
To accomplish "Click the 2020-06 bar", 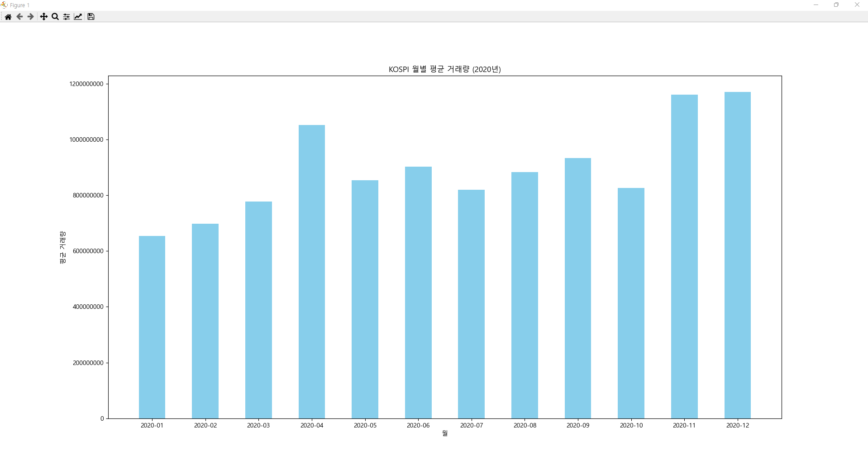I will click(418, 293).
